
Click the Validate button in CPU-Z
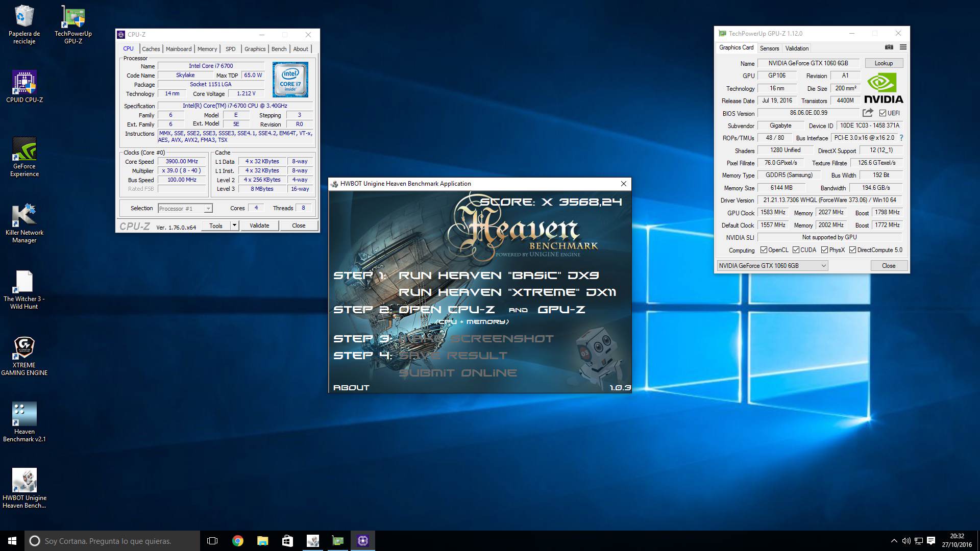tap(259, 226)
